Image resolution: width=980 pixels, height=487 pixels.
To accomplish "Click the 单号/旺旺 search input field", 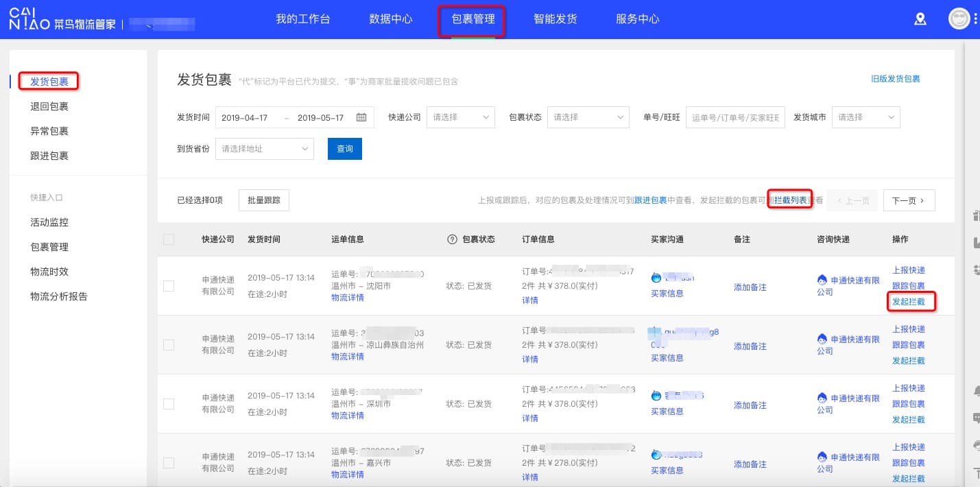I will click(735, 117).
